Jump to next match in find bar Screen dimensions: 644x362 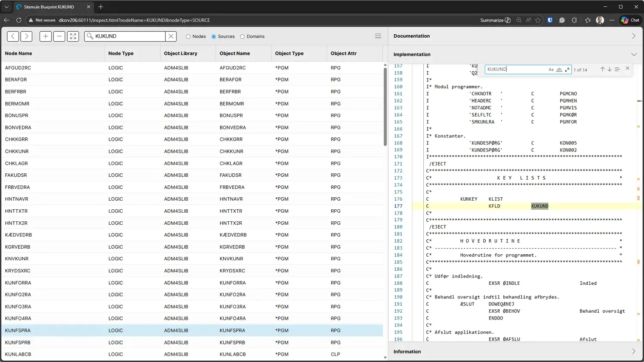click(x=609, y=69)
